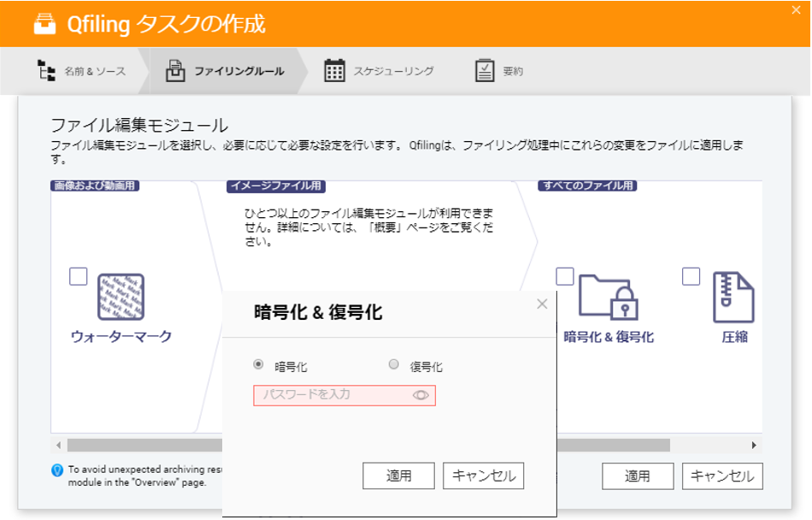This screenshot has width=812, height=520.
Task: Click the name & source tree icon
Action: [x=46, y=71]
